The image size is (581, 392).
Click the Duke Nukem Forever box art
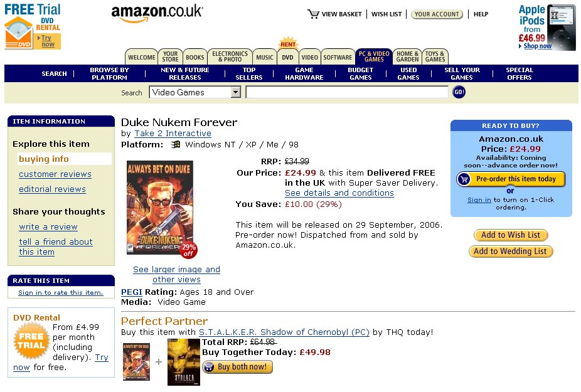(x=160, y=208)
